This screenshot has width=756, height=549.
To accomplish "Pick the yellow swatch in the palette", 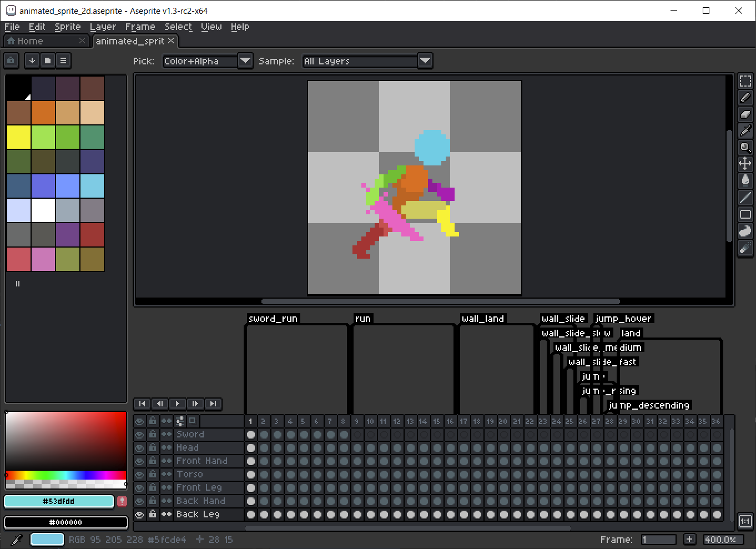I will [x=19, y=137].
